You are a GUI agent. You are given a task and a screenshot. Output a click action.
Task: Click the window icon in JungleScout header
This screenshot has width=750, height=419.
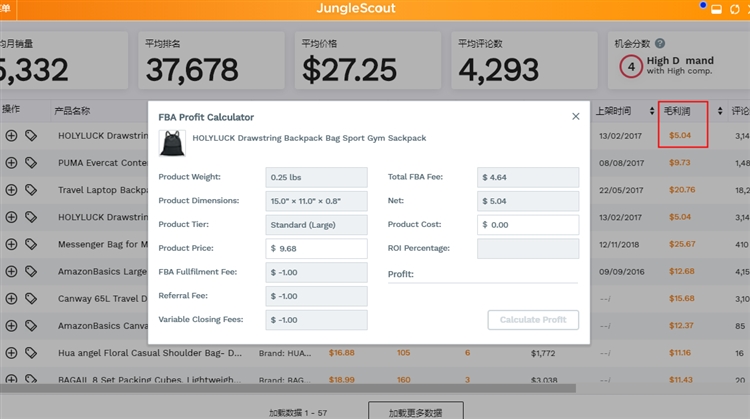(716, 9)
